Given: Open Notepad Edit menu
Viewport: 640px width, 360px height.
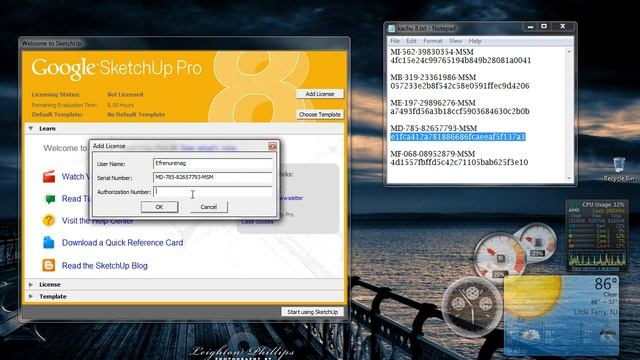Looking at the screenshot, I should click(411, 41).
